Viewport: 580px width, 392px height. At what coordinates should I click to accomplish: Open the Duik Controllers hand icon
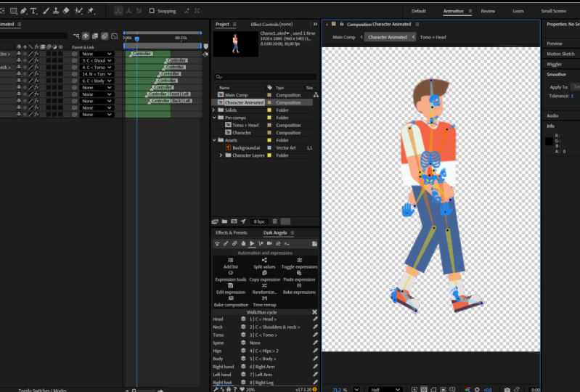[243, 243]
